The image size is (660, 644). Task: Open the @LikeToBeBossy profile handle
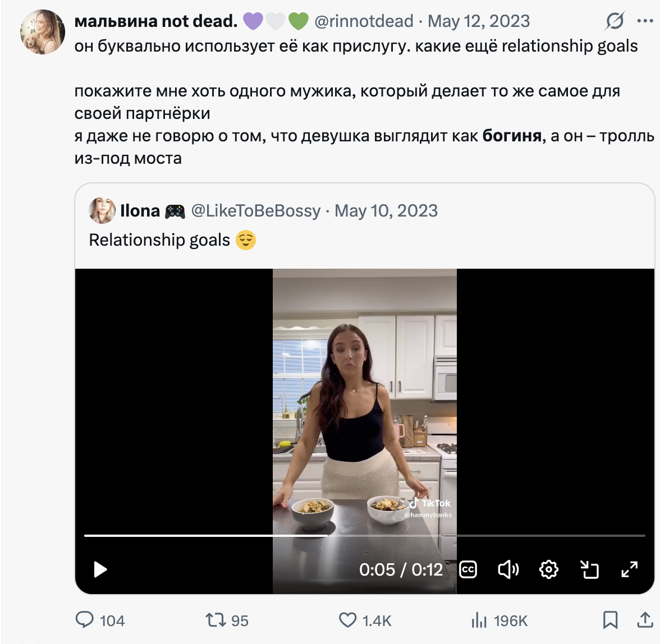[256, 210]
